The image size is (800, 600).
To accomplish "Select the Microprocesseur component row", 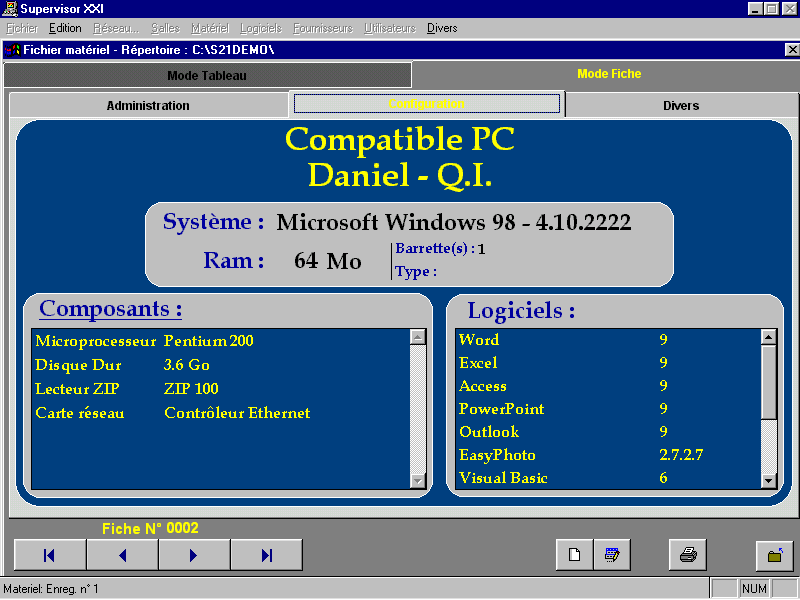I will [221, 341].
